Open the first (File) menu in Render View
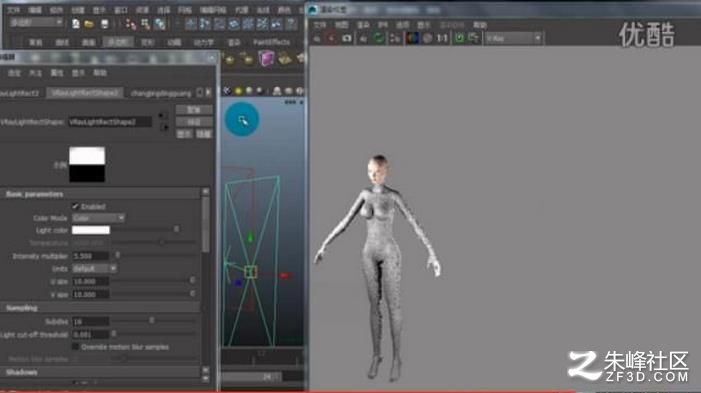 320,25
